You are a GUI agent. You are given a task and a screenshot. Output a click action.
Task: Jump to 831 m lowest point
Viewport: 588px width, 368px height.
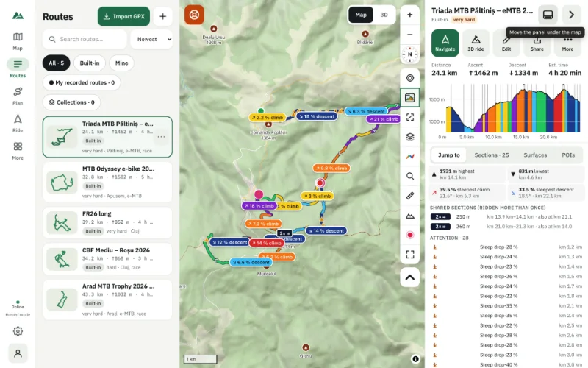(546, 174)
